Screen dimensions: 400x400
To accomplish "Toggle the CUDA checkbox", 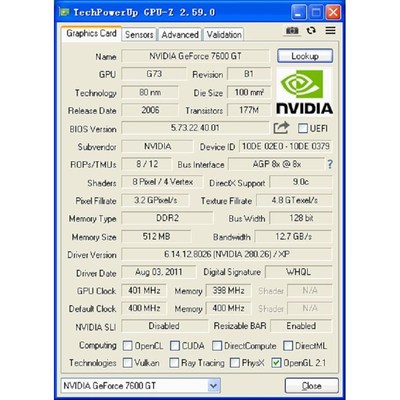I will click(x=175, y=346).
